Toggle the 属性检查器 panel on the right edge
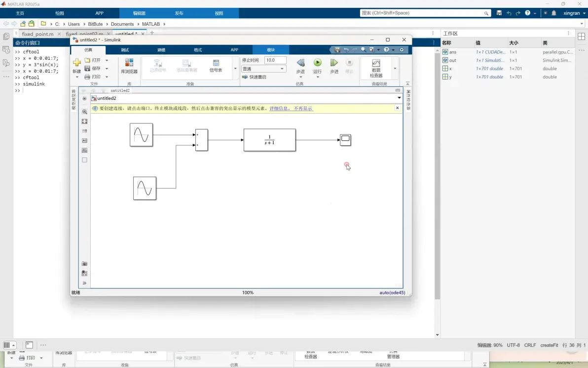588x368 pixels. (x=408, y=99)
